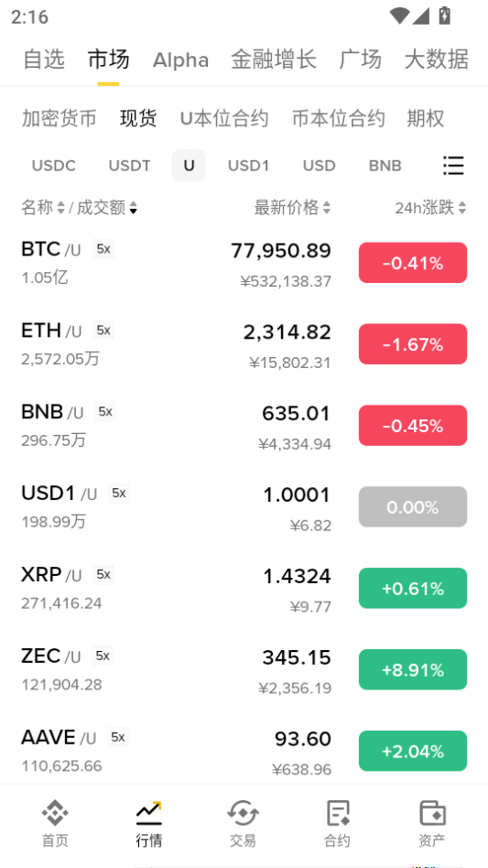The height and width of the screenshot is (868, 488).
Task: Open the ETH/U trading pair row
Action: click(x=244, y=344)
